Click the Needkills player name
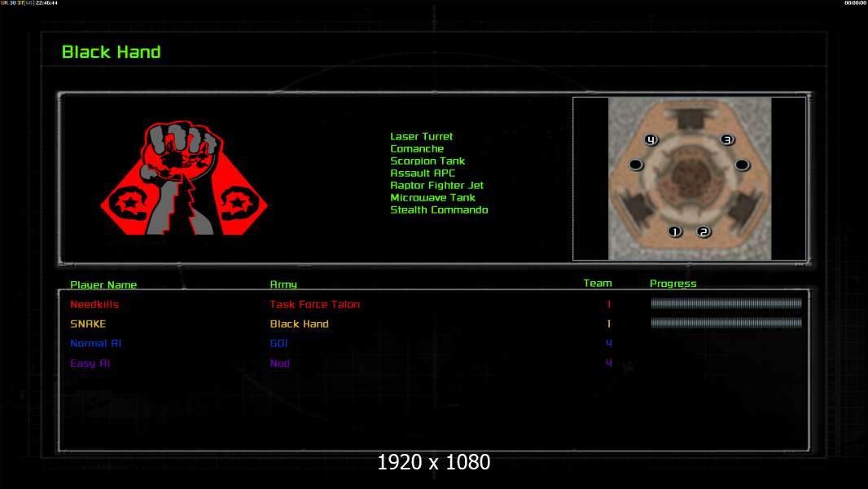 [x=94, y=305]
